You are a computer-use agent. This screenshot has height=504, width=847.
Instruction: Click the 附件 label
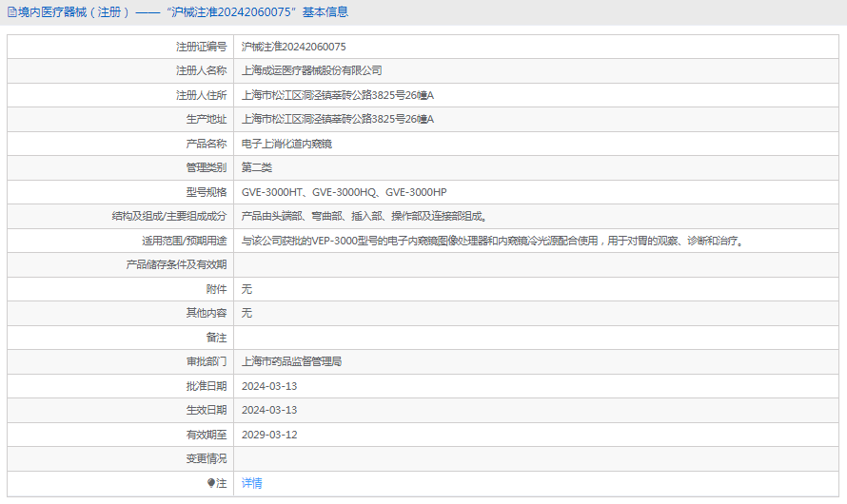tap(217, 289)
